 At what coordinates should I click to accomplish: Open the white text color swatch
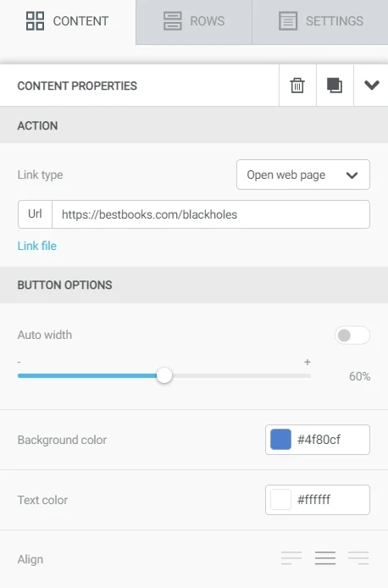[x=280, y=500]
